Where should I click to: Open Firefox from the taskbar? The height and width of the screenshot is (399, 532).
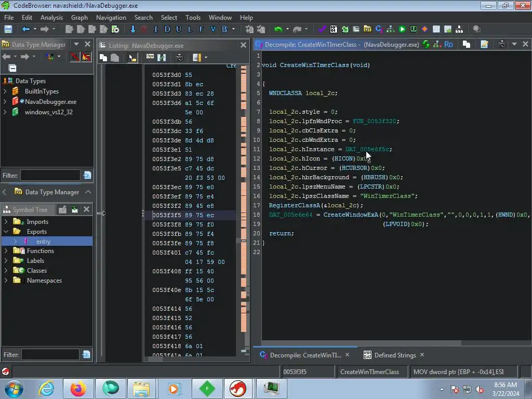pos(78,389)
